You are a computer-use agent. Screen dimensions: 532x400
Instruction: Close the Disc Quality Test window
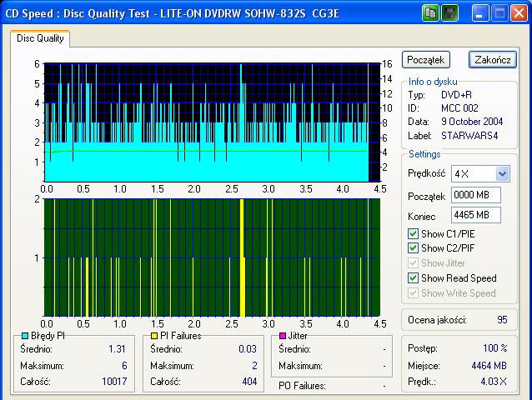pos(519,13)
